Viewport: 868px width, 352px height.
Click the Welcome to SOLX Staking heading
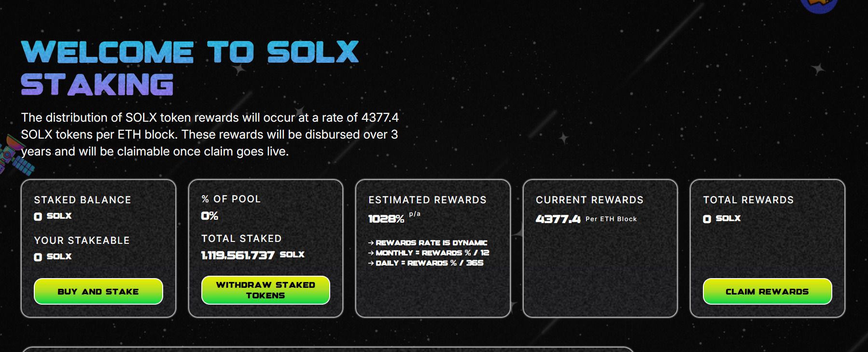click(x=189, y=68)
